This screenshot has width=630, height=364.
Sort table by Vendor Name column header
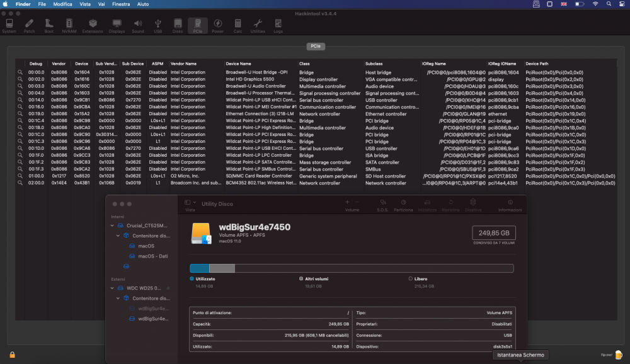183,64
